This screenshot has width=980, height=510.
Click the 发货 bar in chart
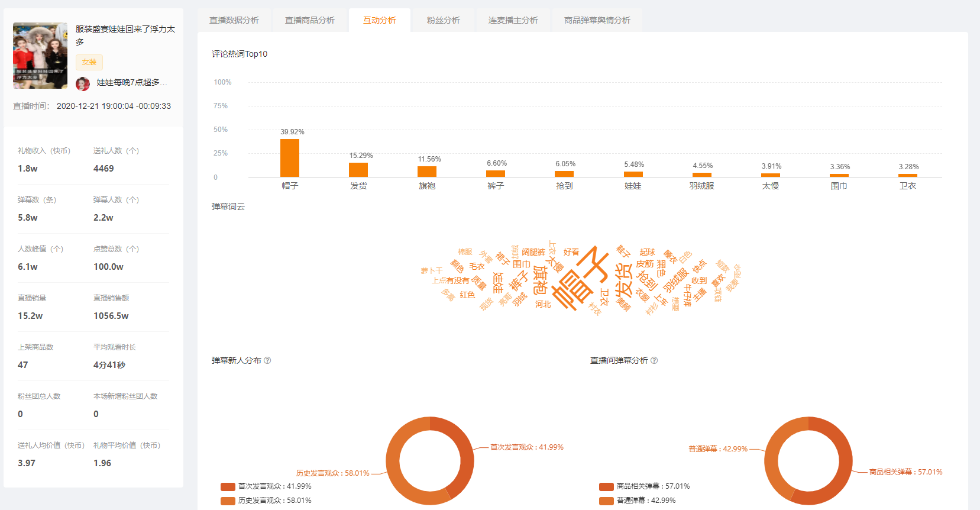pos(358,170)
